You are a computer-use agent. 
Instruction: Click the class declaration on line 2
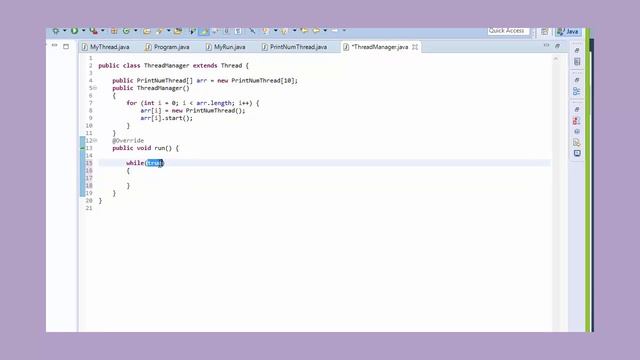point(173,66)
